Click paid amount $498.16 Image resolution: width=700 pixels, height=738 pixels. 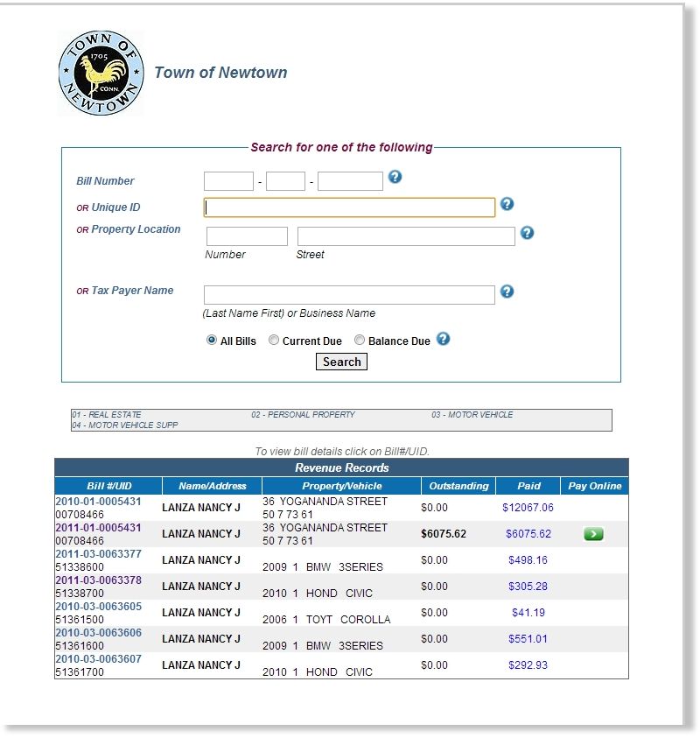(528, 560)
